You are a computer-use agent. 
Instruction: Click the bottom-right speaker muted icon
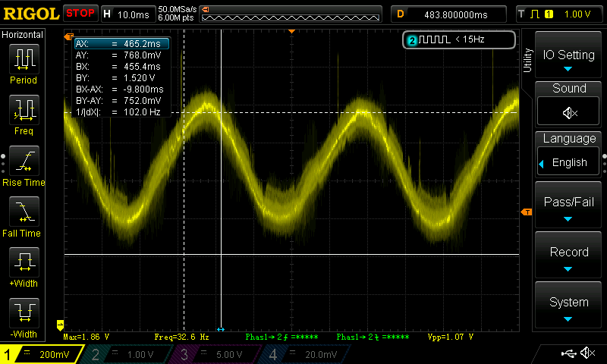pos(588,353)
